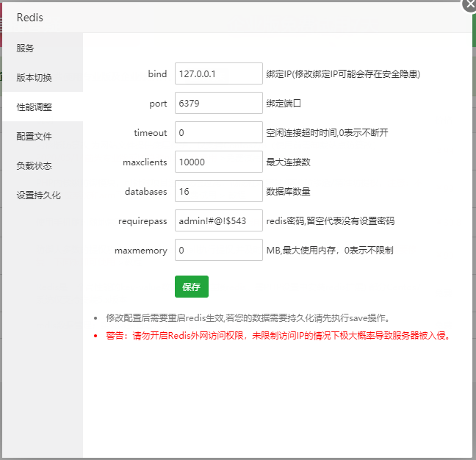Click the maxmemory field label

click(141, 251)
